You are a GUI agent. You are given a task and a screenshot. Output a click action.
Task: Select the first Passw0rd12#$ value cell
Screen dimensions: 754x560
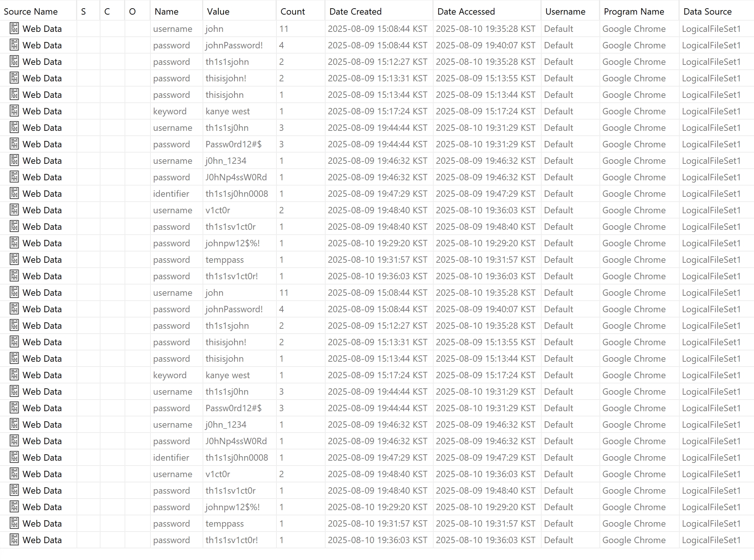click(x=233, y=144)
